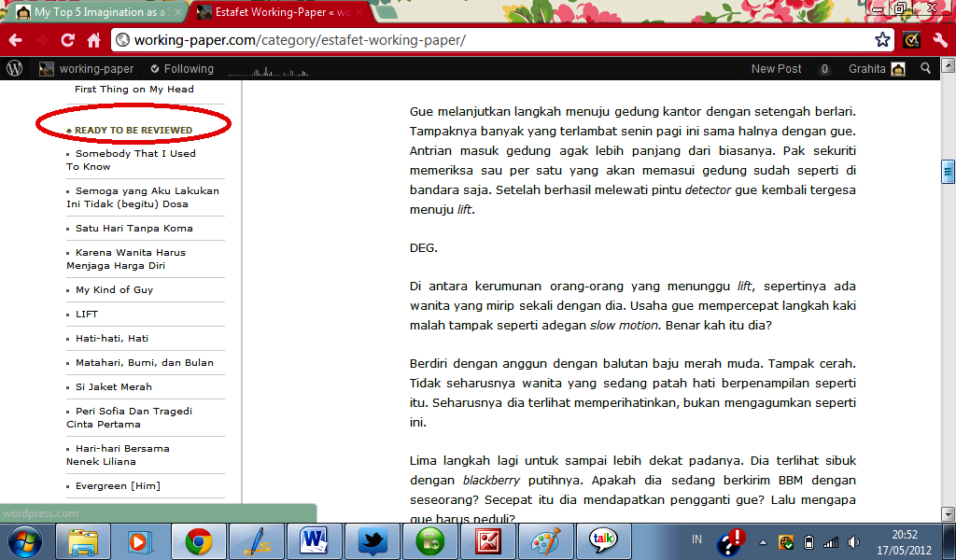
Task: Open the Chrome wrench settings menu
Action: tap(940, 40)
